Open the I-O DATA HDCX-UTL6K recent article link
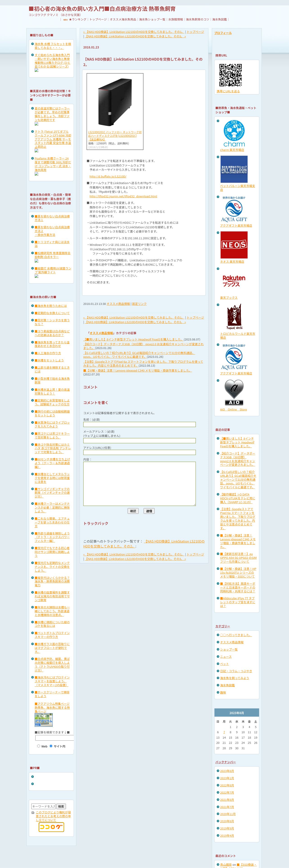The height and width of the screenshot is (868, 289). (x=237, y=498)
